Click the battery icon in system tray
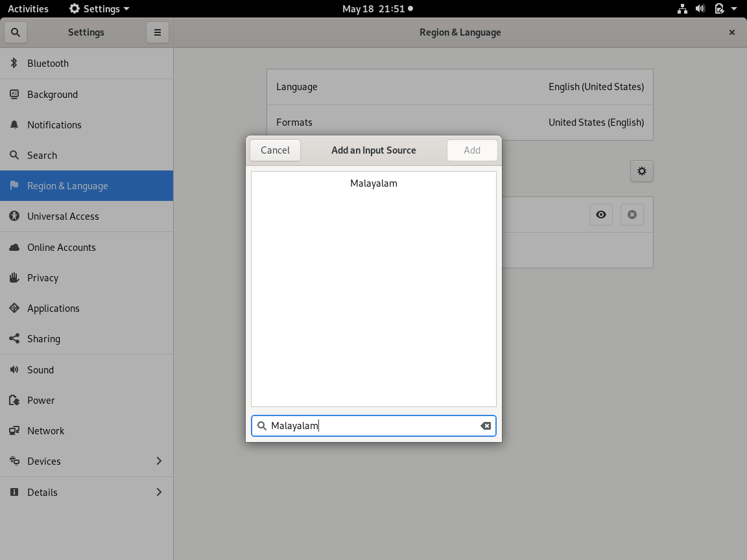Image resolution: width=747 pixels, height=560 pixels. tap(718, 9)
